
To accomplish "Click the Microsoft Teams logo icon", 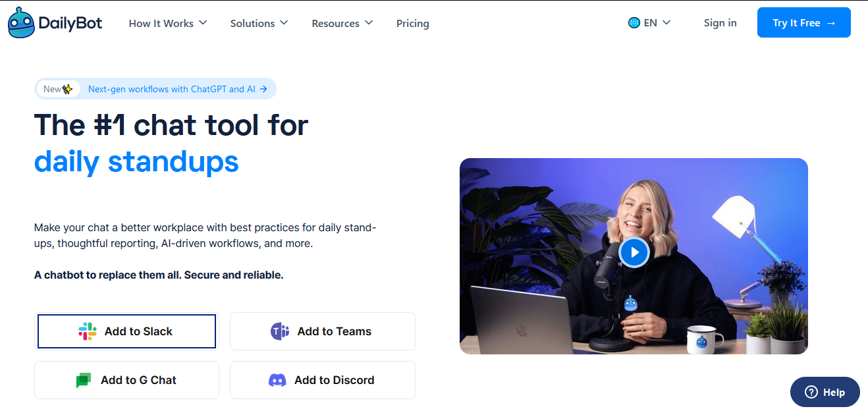I will [281, 331].
